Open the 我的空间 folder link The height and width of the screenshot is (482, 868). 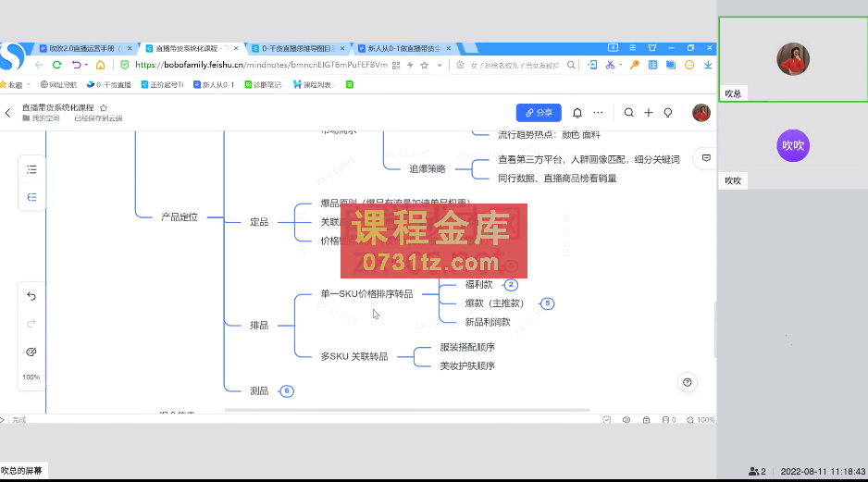pyautogui.click(x=41, y=118)
